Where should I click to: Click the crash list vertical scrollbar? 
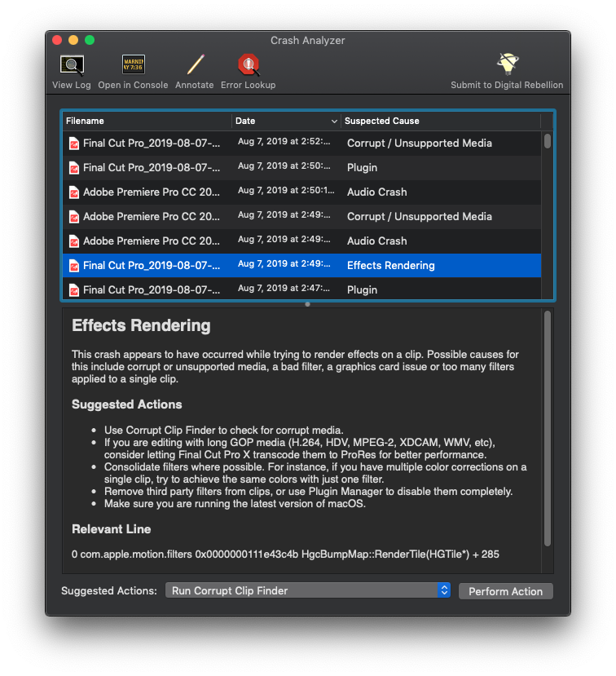pos(547,141)
